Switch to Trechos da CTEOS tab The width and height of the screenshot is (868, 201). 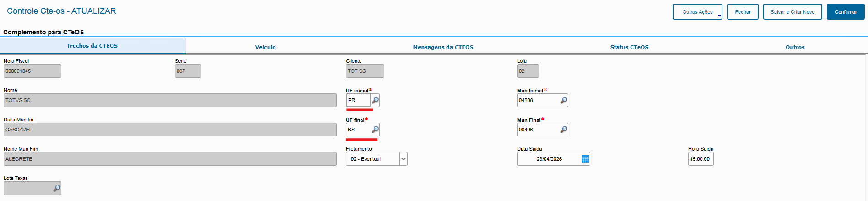click(x=92, y=46)
